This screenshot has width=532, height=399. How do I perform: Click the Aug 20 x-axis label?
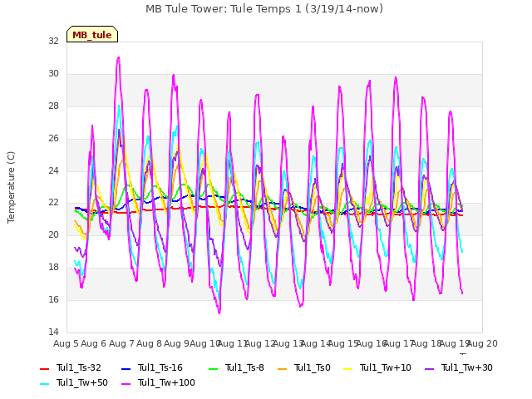point(483,343)
